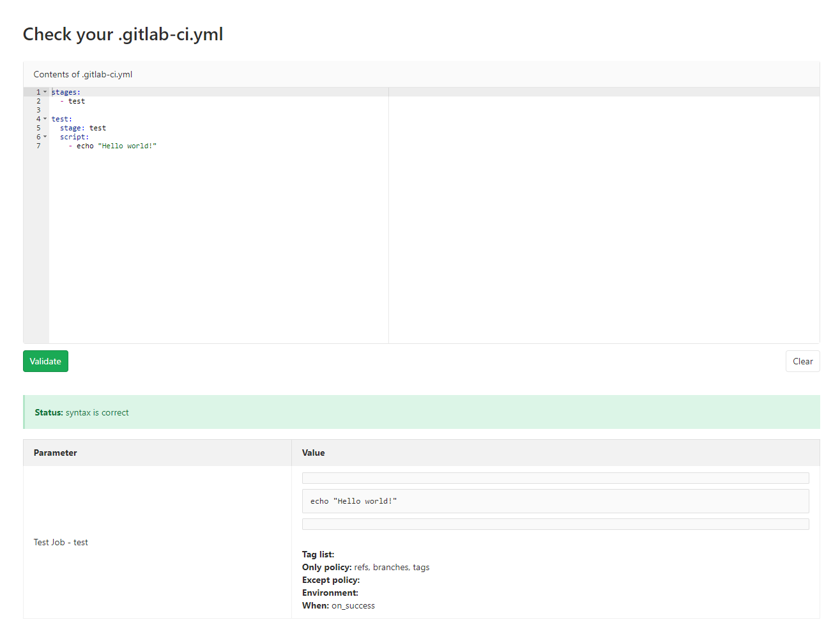840x636 pixels.
Task: Click the Parameter column header
Action: pos(55,452)
